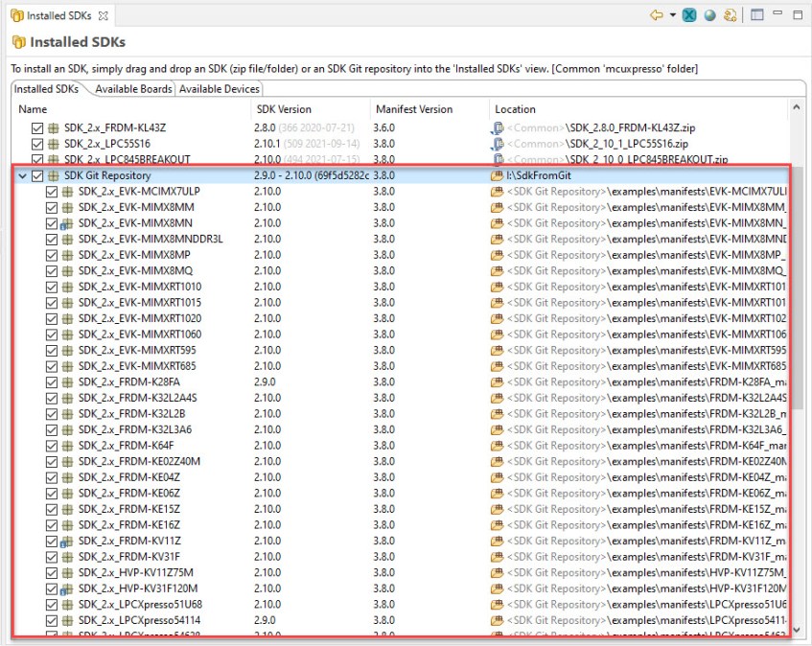
Task: Click the yellow back arrow toolbar icon
Action: point(657,15)
